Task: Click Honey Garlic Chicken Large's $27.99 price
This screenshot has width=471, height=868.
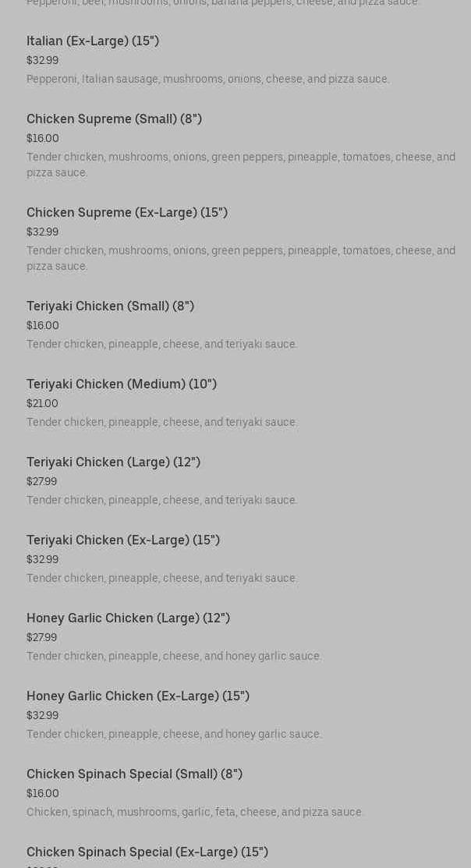Action: [x=41, y=637]
